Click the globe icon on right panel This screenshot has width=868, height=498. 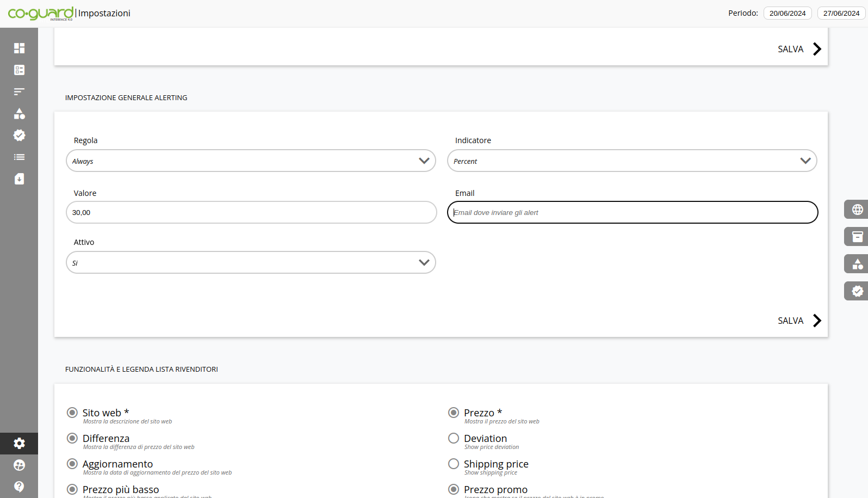(x=857, y=210)
